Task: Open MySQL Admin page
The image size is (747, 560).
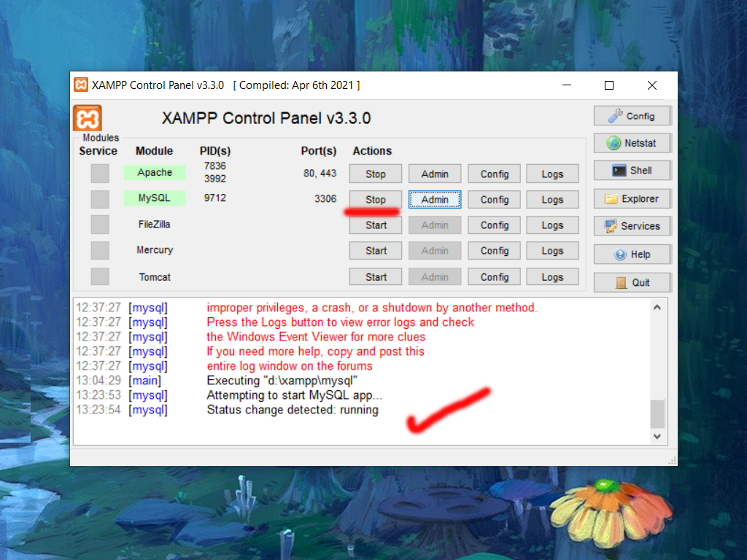Action: click(435, 199)
